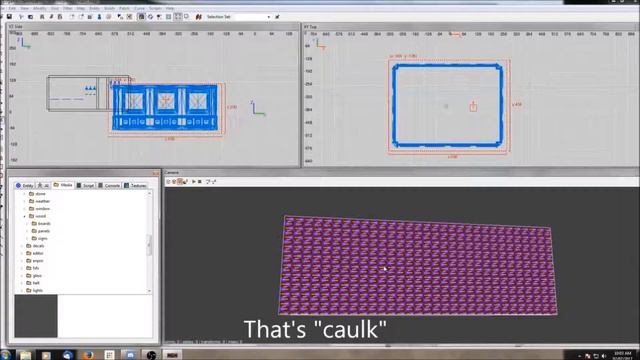
Task: Collapse the wood folder expander
Action: click(x=25, y=216)
